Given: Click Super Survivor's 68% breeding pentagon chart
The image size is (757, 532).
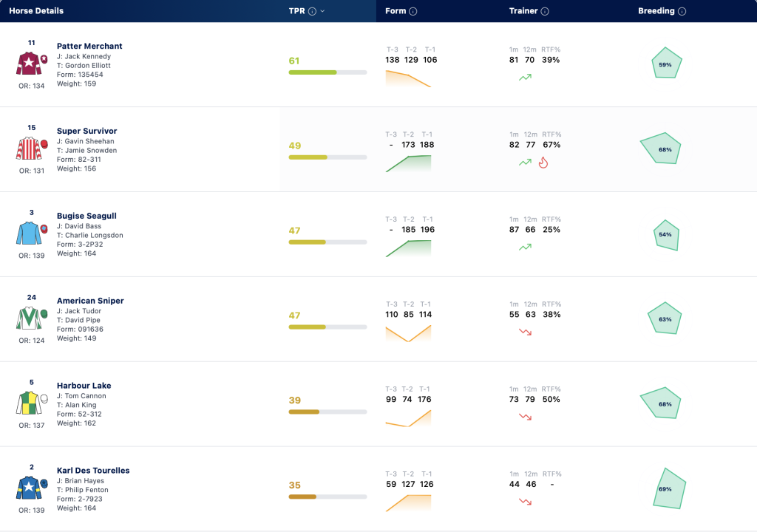Looking at the screenshot, I should tap(661, 149).
